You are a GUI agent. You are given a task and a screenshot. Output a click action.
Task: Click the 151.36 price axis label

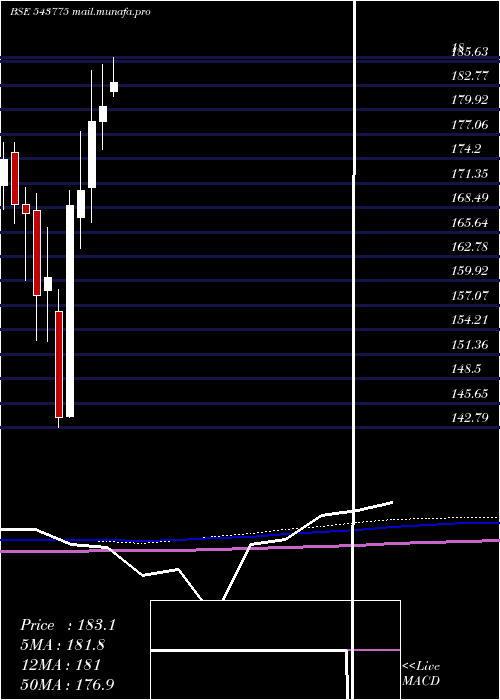pyautogui.click(x=470, y=345)
